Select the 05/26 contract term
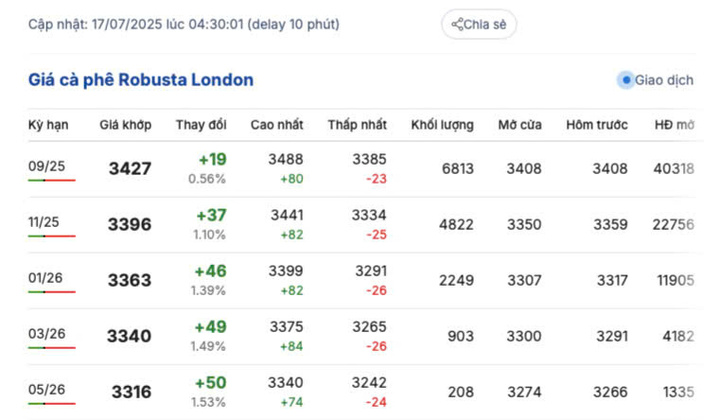Screen dimensions: 720x420 (x=46, y=389)
